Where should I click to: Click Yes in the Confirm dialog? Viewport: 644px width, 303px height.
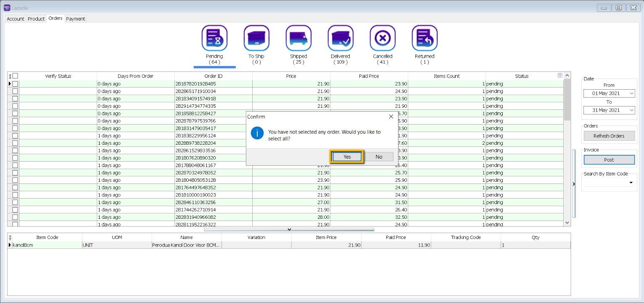347,157
